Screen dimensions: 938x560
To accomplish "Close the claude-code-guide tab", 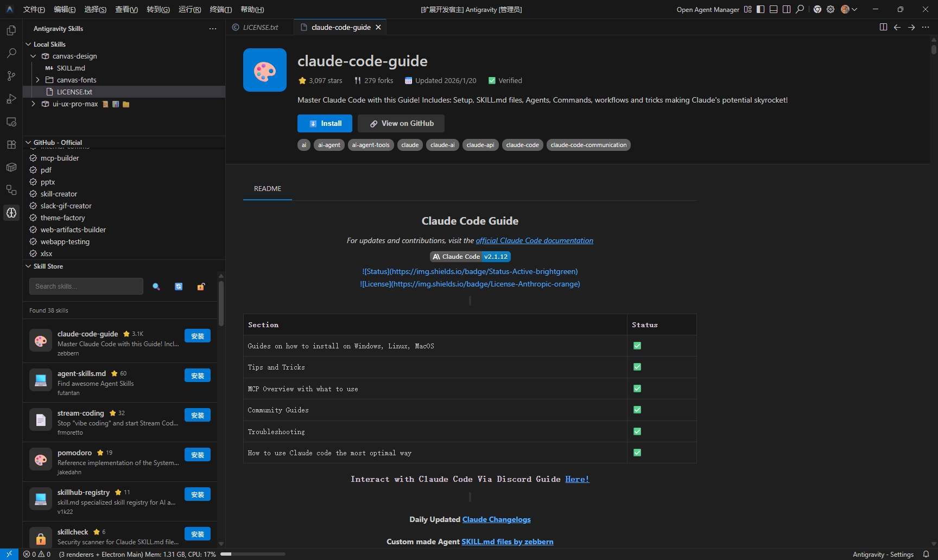I will point(378,27).
